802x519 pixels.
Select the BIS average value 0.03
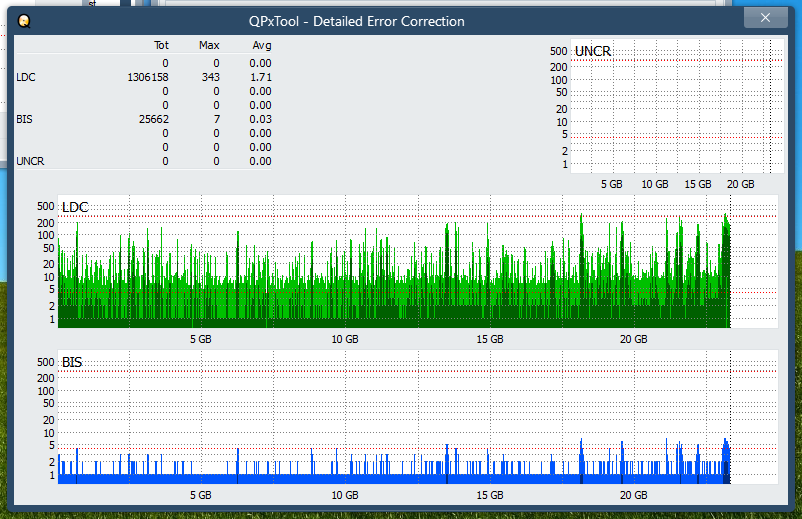click(x=260, y=119)
